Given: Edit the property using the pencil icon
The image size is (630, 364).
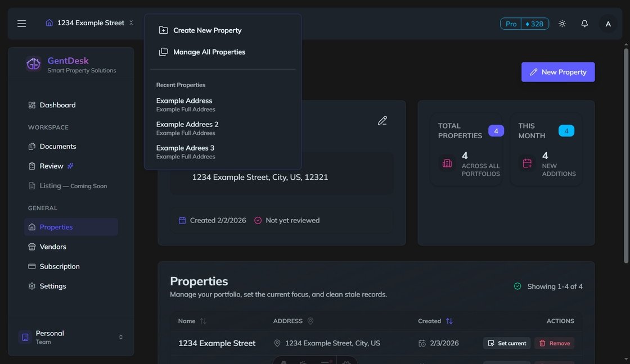Looking at the screenshot, I should coord(382,120).
